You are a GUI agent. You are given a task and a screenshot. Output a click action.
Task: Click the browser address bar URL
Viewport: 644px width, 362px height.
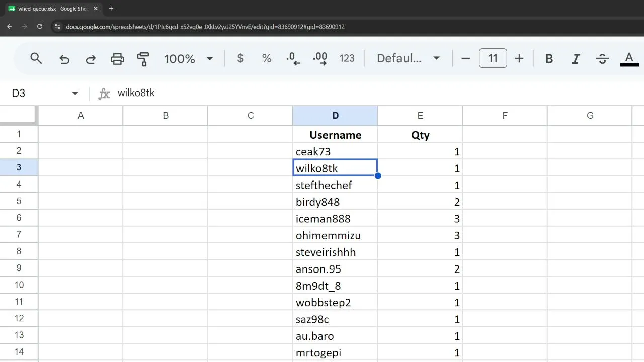(205, 27)
